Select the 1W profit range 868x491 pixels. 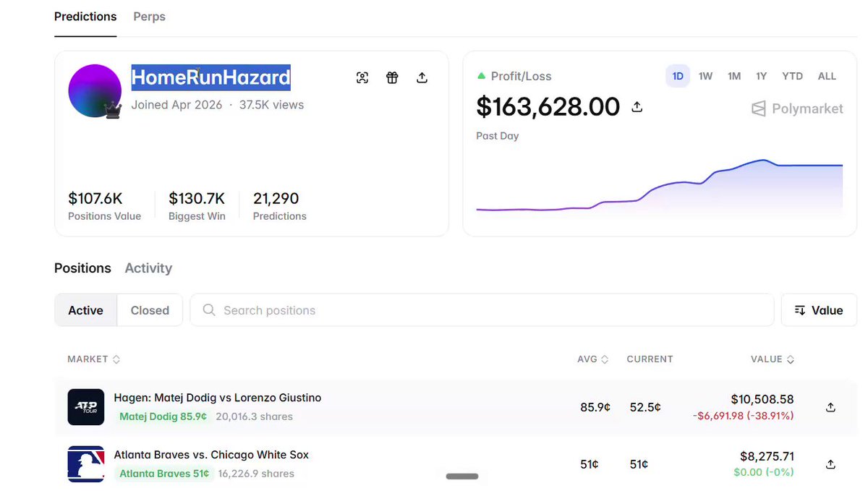pos(705,76)
